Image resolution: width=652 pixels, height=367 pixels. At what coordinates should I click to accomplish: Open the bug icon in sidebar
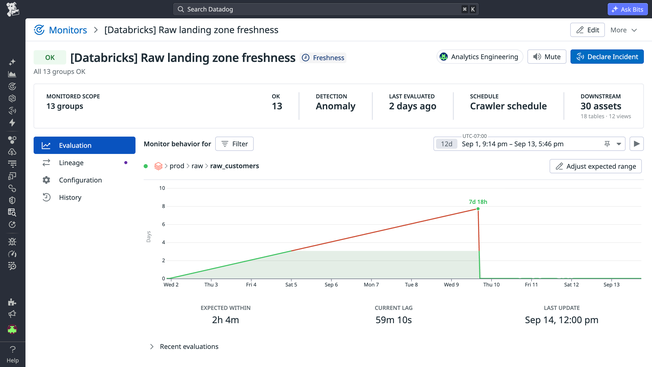(12, 241)
